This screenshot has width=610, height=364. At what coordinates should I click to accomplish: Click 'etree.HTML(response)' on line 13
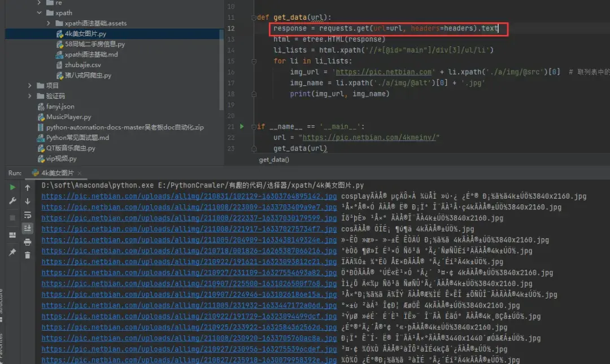344,40
